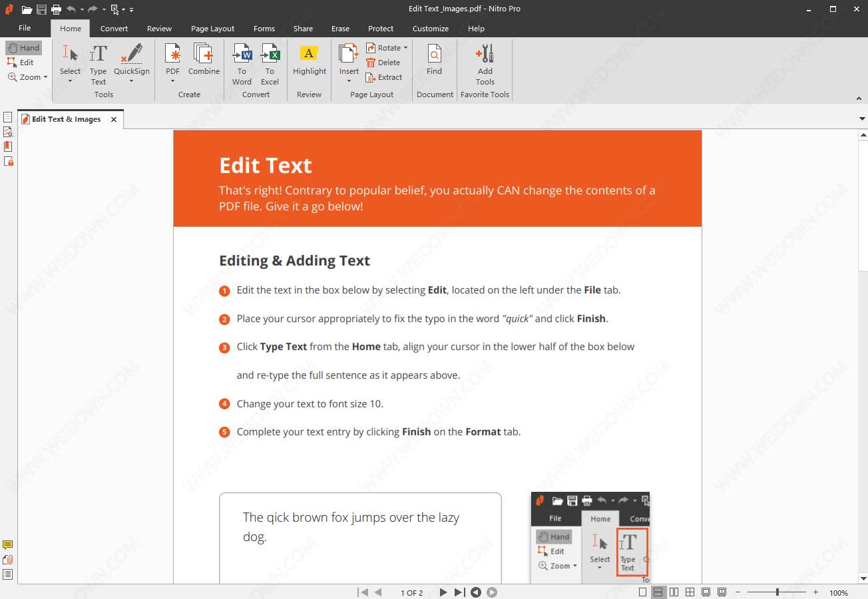Open the Page Layout tab
Screen dimensions: 868x599
coord(212,29)
